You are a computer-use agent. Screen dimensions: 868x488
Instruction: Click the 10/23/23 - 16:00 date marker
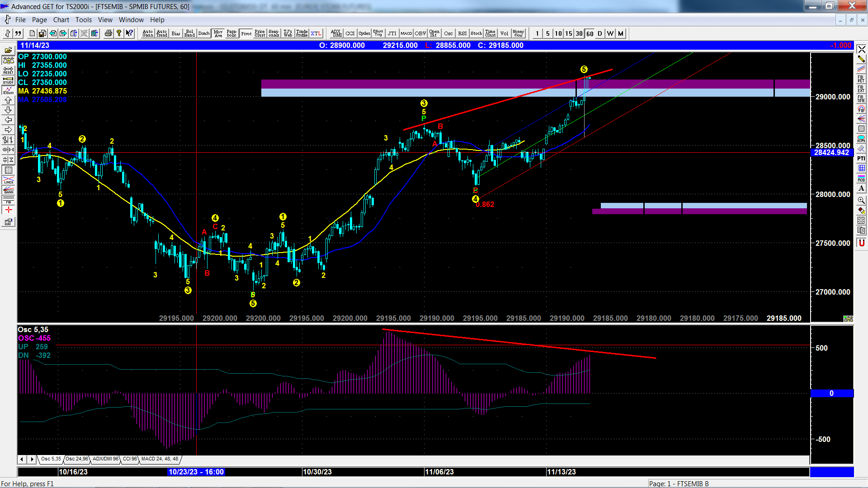click(x=196, y=472)
